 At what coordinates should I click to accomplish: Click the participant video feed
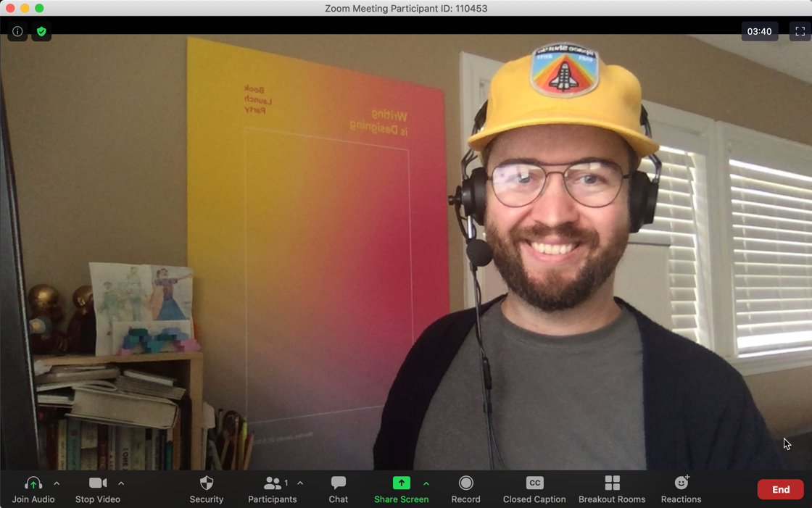[406, 252]
